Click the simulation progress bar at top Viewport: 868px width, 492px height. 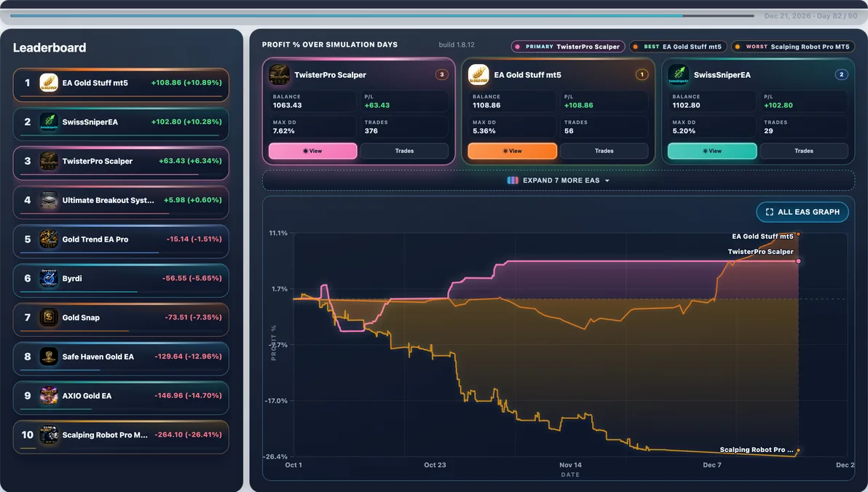point(382,15)
